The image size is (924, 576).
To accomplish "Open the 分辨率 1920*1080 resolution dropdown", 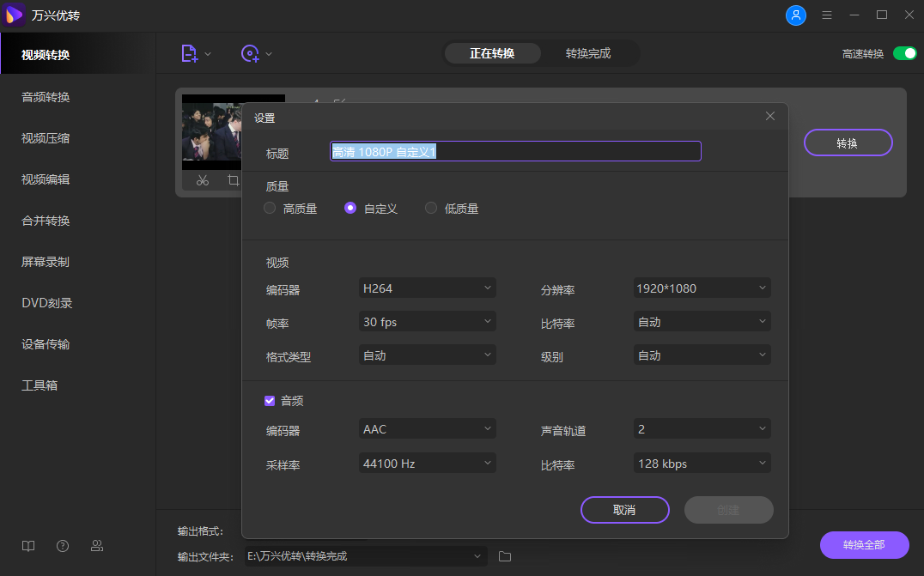I will click(x=702, y=288).
